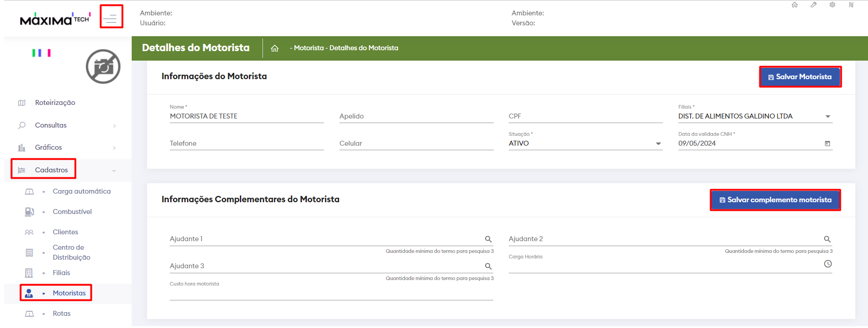Click the home icon in breadcrumb
This screenshot has height=328, width=868.
(x=275, y=48)
